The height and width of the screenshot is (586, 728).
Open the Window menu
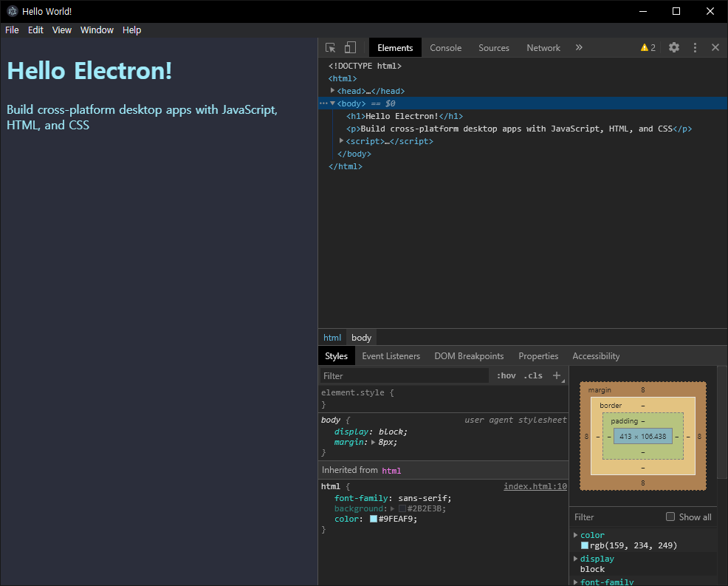pos(97,30)
